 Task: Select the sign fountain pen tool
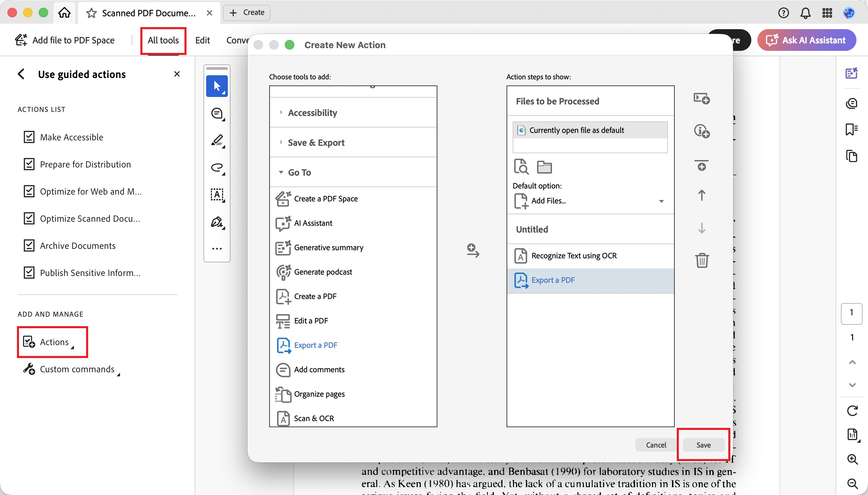click(217, 222)
